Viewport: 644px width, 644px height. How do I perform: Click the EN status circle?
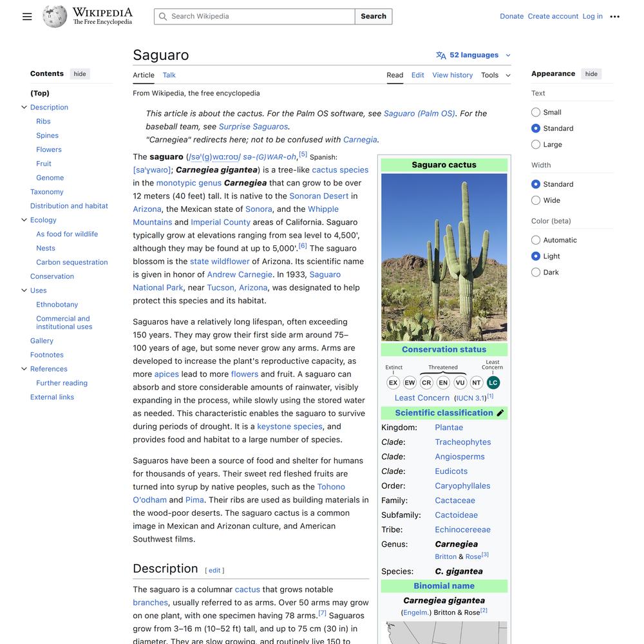point(443,383)
